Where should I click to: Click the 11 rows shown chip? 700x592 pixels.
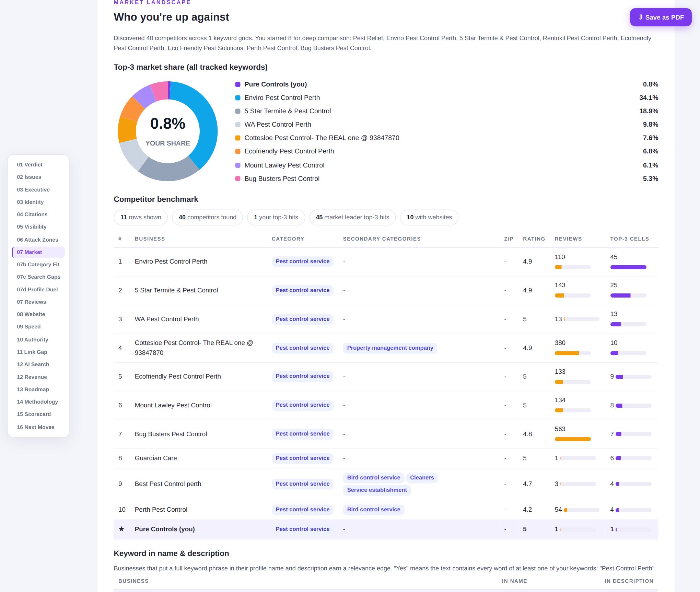pyautogui.click(x=141, y=217)
